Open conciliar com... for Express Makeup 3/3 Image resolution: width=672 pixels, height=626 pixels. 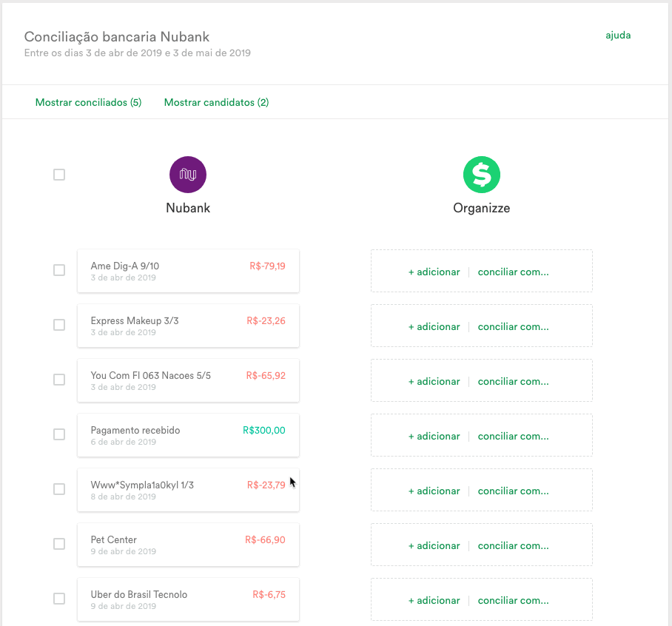tap(513, 327)
